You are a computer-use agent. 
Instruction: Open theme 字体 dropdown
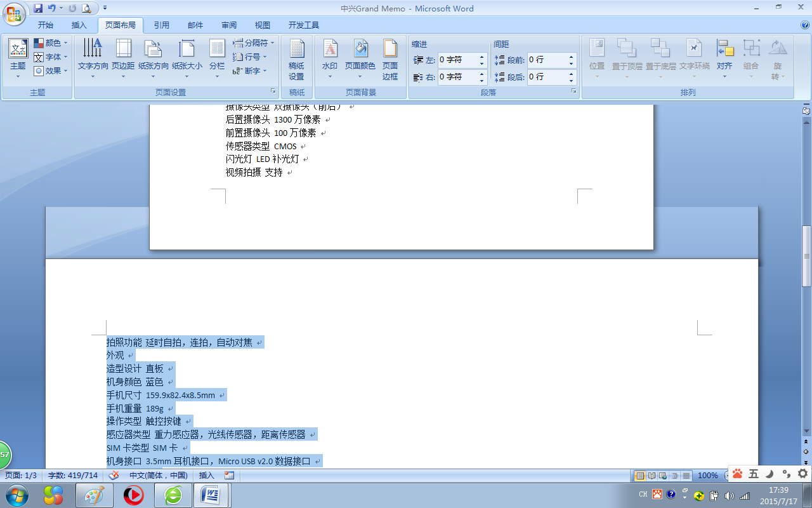click(51, 57)
